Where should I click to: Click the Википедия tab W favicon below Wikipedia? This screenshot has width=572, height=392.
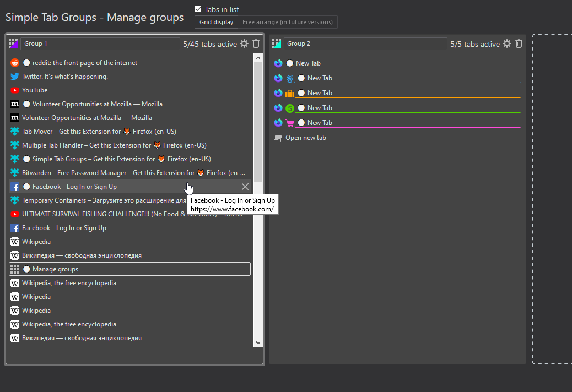[14, 255]
